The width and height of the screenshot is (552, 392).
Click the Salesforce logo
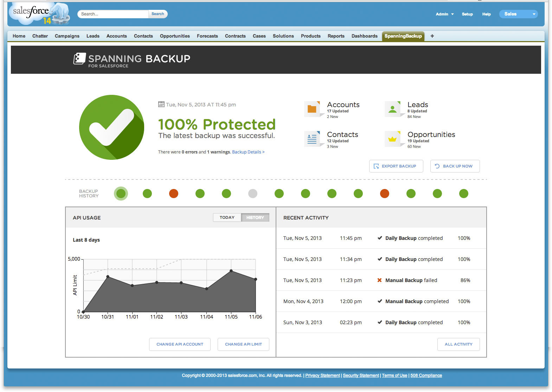point(39,14)
